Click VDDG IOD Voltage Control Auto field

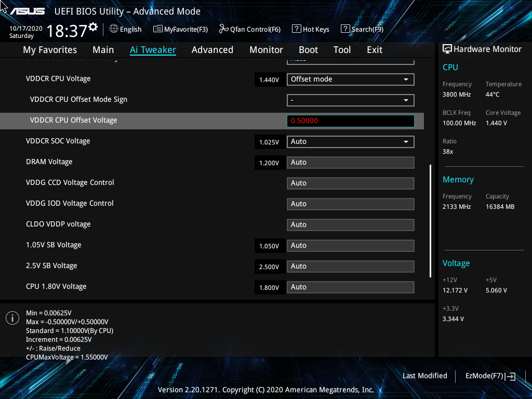[351, 204]
